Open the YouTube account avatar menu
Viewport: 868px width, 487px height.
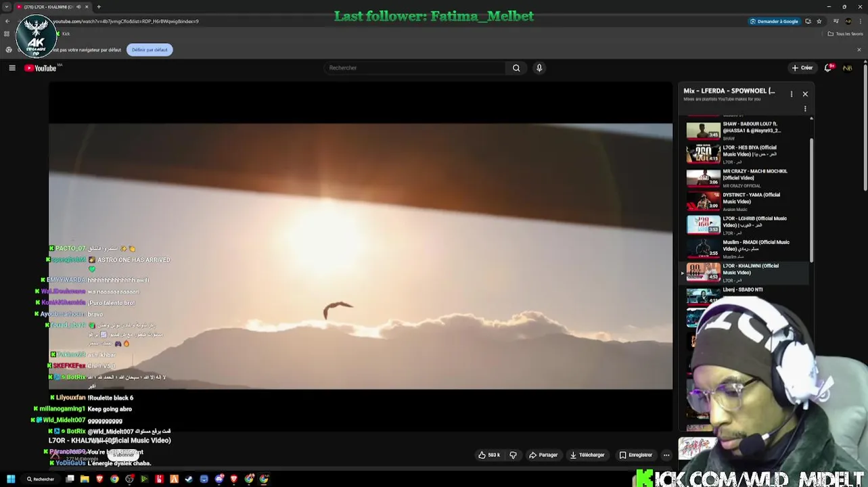point(847,68)
